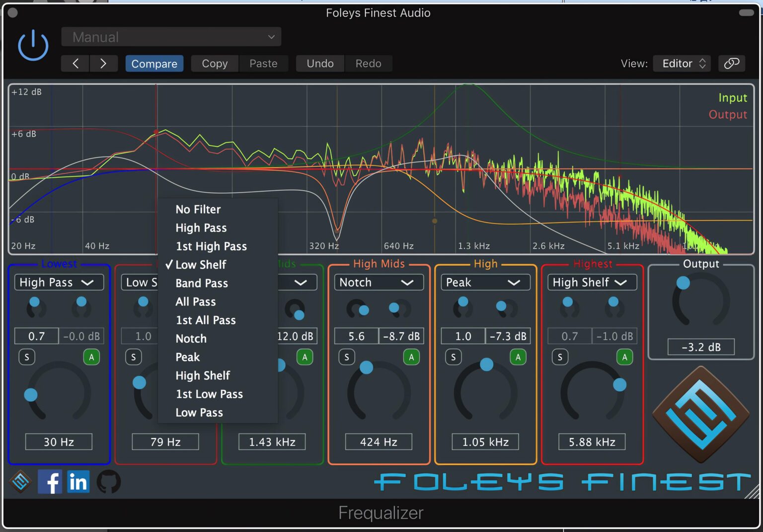Click the previous preset arrow
Image resolution: width=763 pixels, height=532 pixels.
tap(75, 63)
